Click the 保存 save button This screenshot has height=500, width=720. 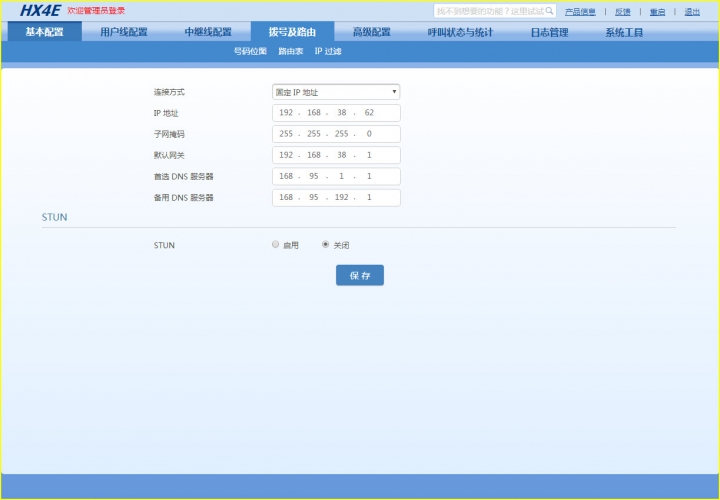pyautogui.click(x=360, y=275)
